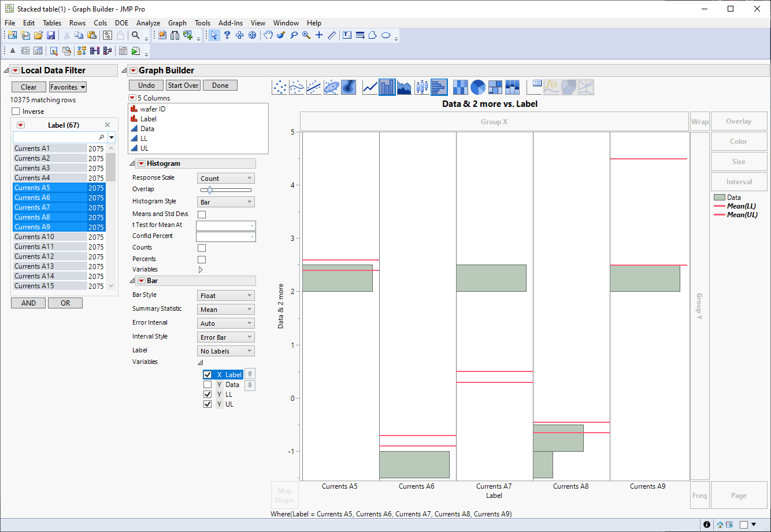Enable the Percents checkbox
Image resolution: width=771 pixels, height=532 pixels.
point(202,260)
